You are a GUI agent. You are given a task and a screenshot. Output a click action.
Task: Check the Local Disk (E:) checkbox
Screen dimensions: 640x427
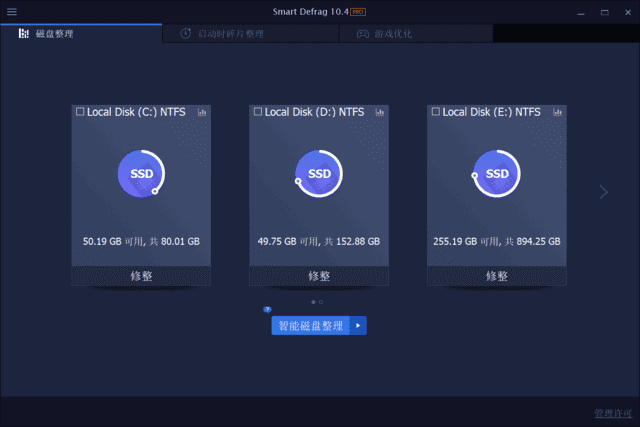pos(436,112)
